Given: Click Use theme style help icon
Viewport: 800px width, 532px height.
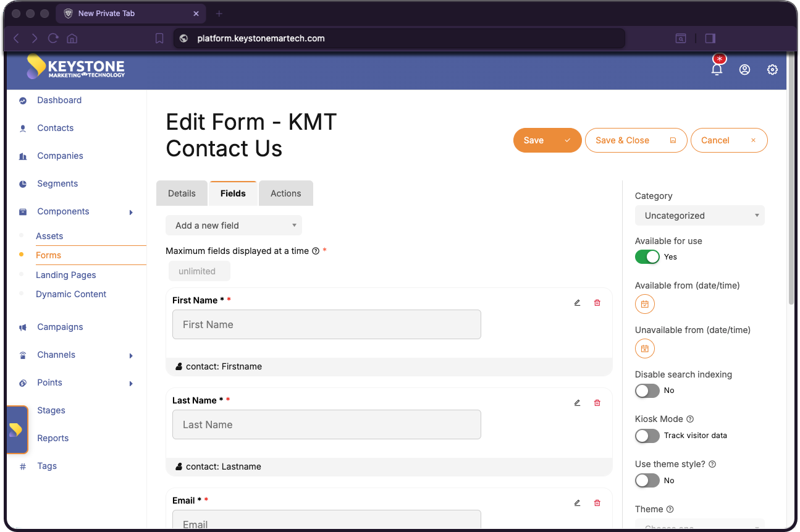Looking at the screenshot, I should click(712, 464).
